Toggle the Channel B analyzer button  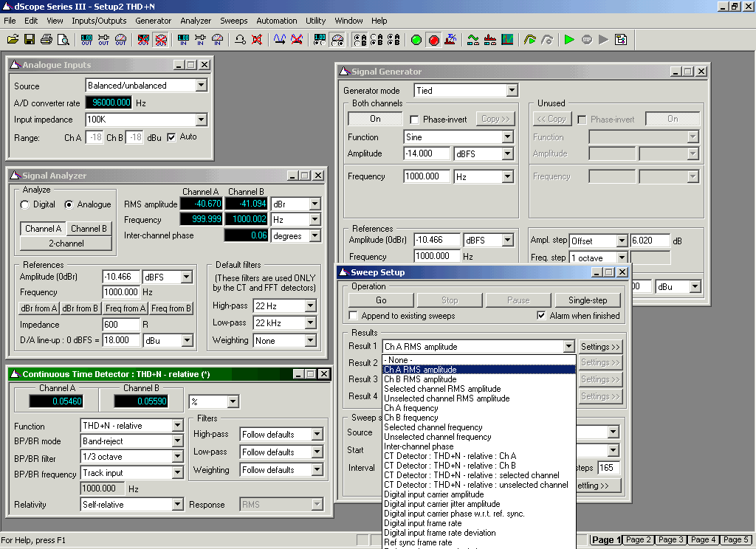89,229
